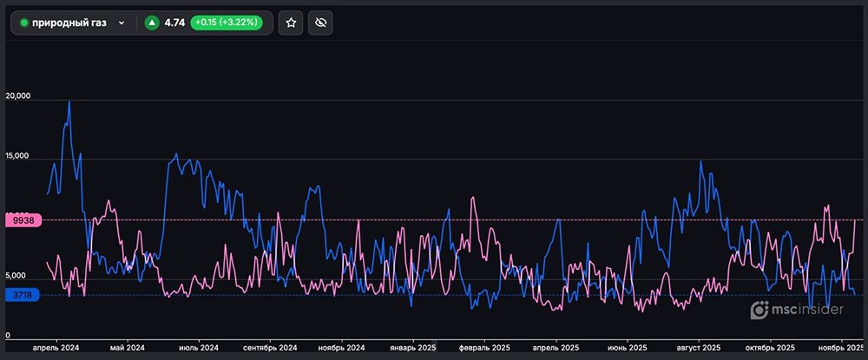The height and width of the screenshot is (360, 868).
Task: Open the природный газ instrument dropdown chevron
Action: click(x=122, y=23)
